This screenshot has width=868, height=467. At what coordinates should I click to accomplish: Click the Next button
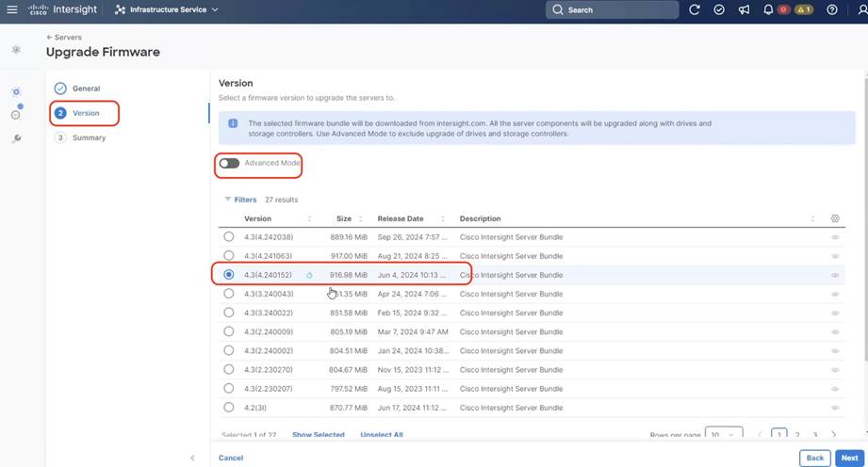click(849, 458)
